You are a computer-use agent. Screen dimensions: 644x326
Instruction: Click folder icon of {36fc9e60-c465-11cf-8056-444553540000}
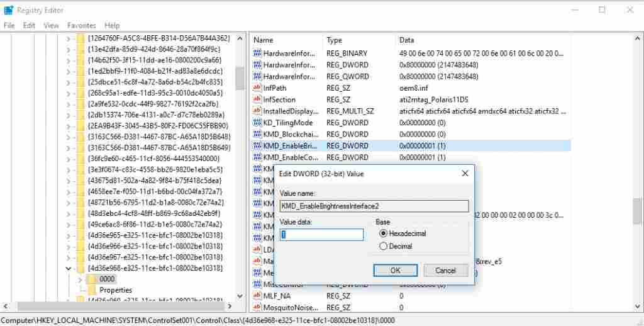pos(80,159)
